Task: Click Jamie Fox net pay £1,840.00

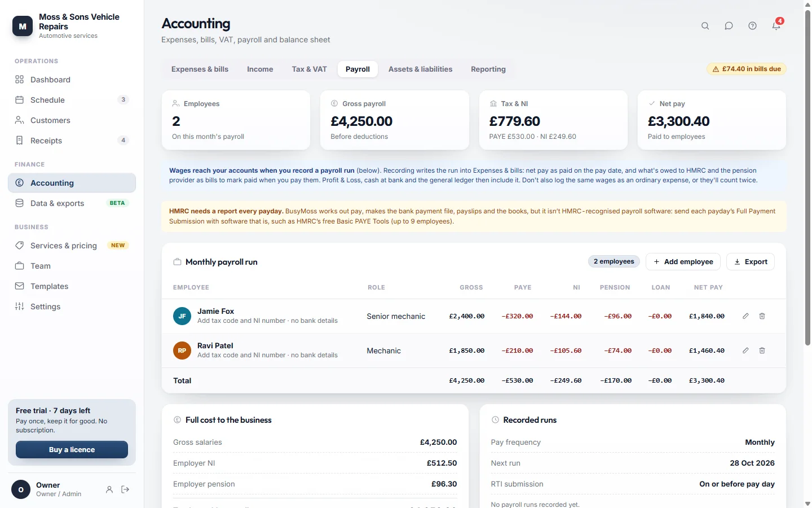Action: (x=707, y=316)
